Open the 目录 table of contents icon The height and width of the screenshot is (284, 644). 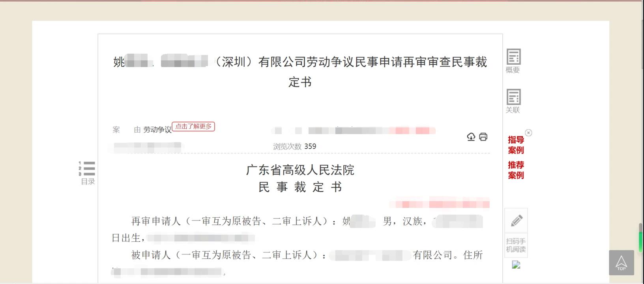pos(87,173)
